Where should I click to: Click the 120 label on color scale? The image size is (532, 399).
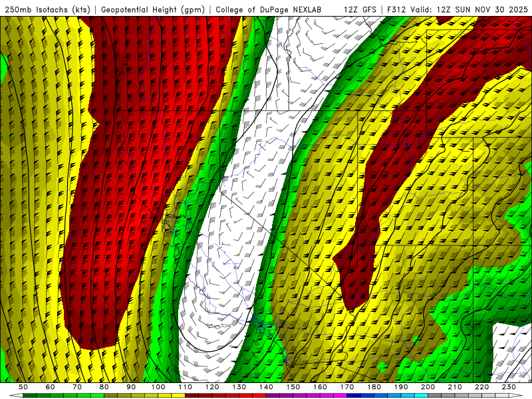(212, 387)
